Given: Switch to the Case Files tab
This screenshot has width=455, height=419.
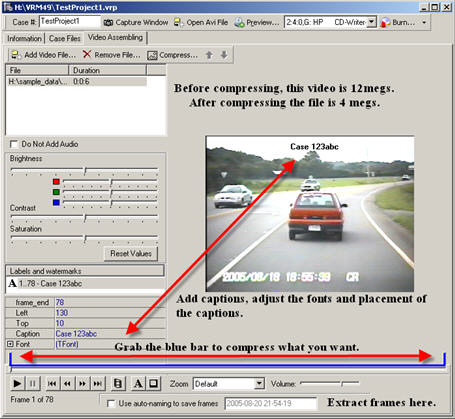Looking at the screenshot, I should [x=64, y=39].
